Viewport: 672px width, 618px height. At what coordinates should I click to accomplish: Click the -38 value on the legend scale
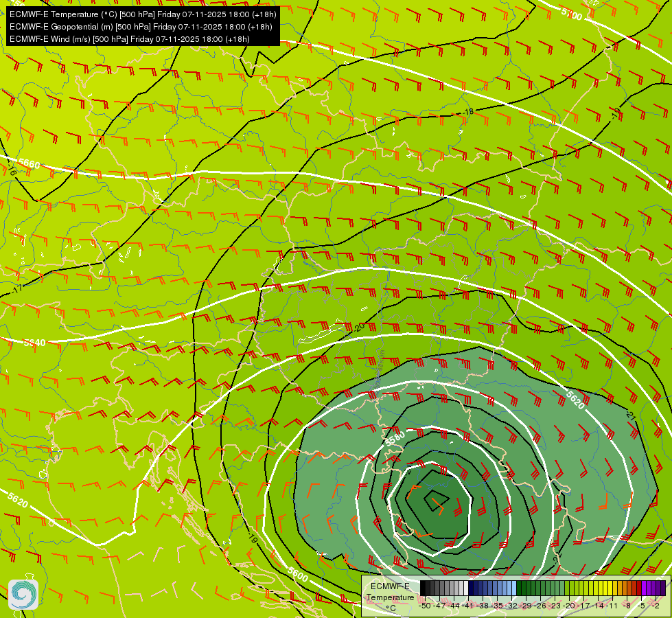pyautogui.click(x=482, y=606)
